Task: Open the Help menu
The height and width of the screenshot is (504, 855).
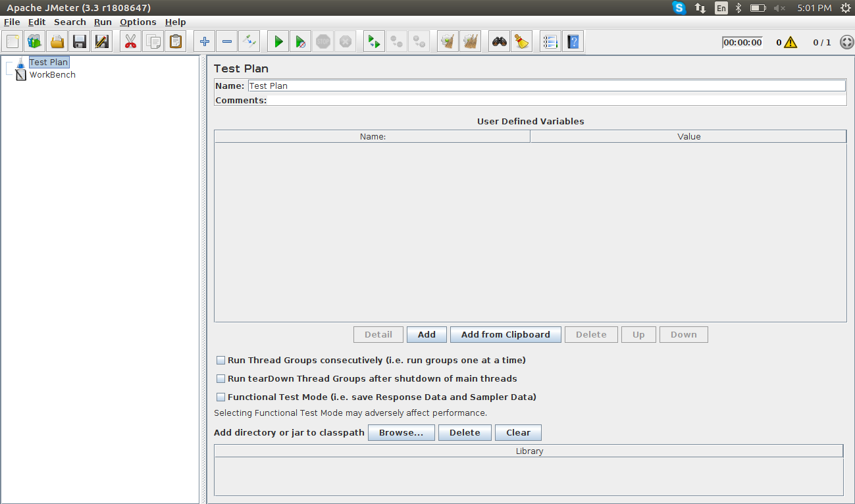Action: (175, 22)
